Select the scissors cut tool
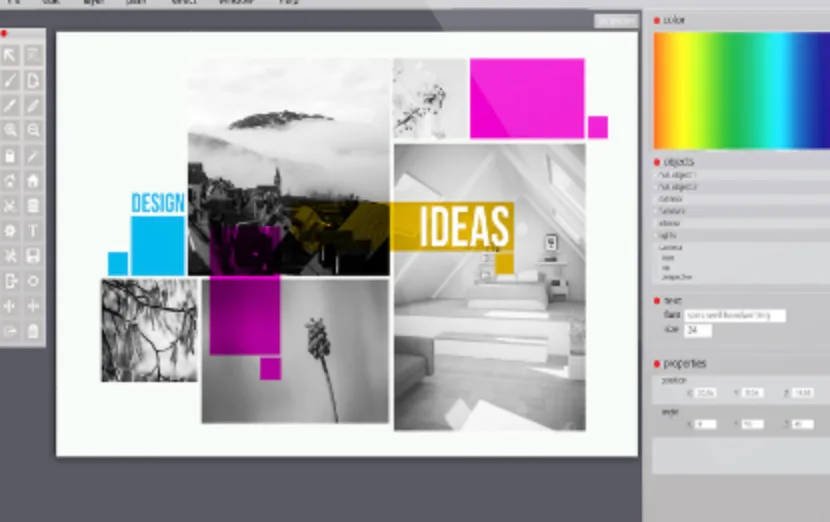Image resolution: width=830 pixels, height=522 pixels. coord(10,205)
